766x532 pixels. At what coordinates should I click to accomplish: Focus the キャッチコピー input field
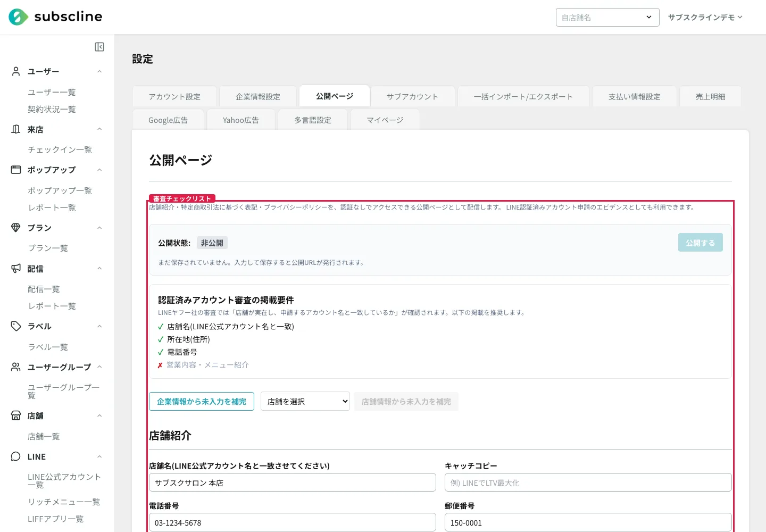pyautogui.click(x=588, y=483)
